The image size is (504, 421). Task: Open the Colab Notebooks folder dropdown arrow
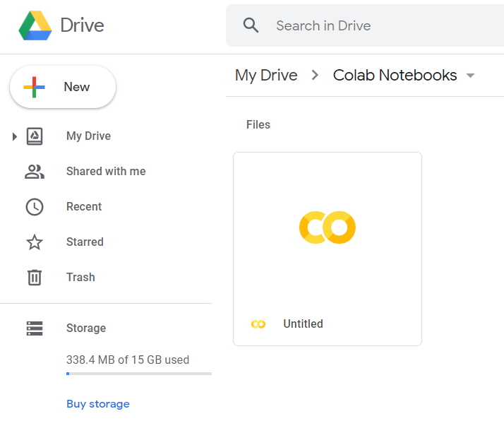click(x=470, y=76)
